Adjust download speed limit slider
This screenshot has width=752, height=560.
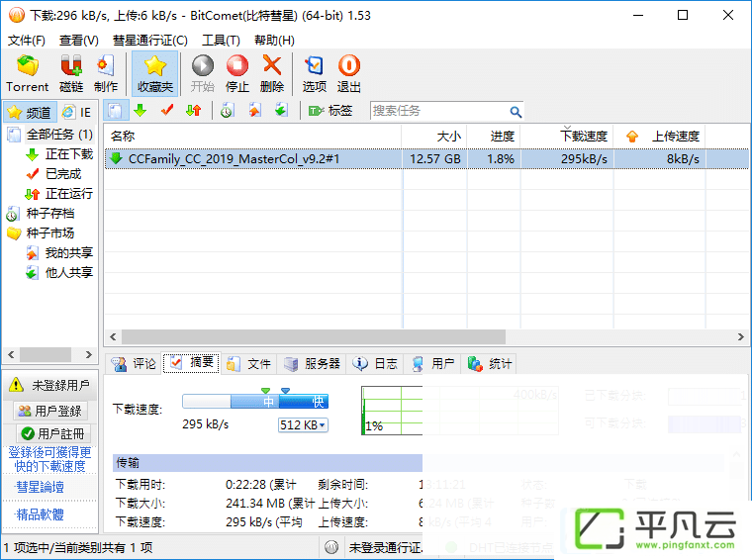[x=255, y=400]
